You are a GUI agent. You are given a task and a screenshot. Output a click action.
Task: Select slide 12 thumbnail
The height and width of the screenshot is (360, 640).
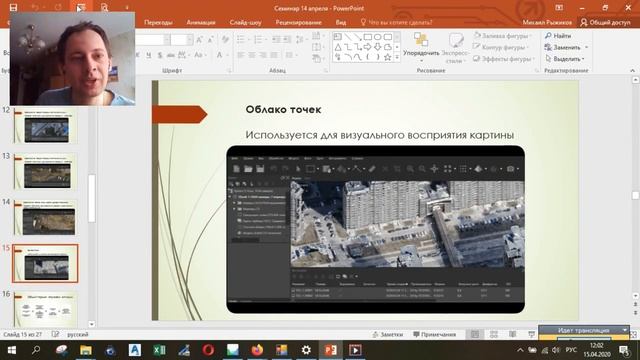pyautogui.click(x=45, y=126)
